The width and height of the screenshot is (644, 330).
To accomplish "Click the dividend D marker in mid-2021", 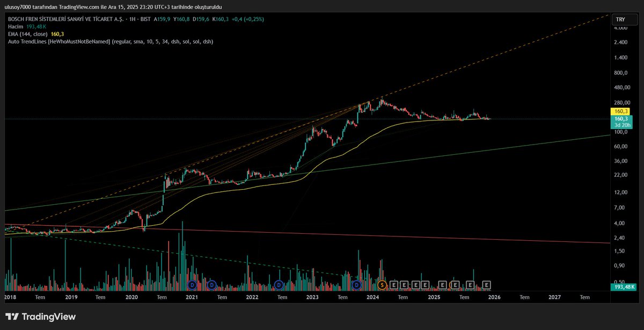I will click(212, 284).
